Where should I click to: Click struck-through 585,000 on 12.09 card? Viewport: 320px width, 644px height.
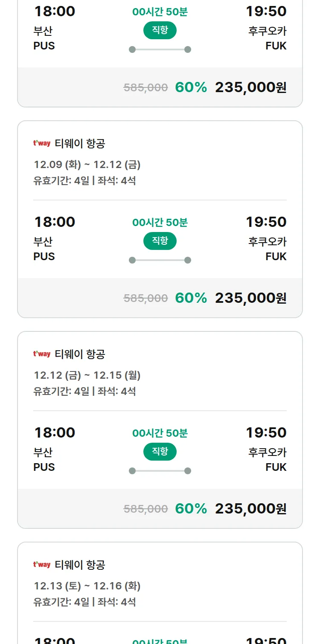[145, 298]
